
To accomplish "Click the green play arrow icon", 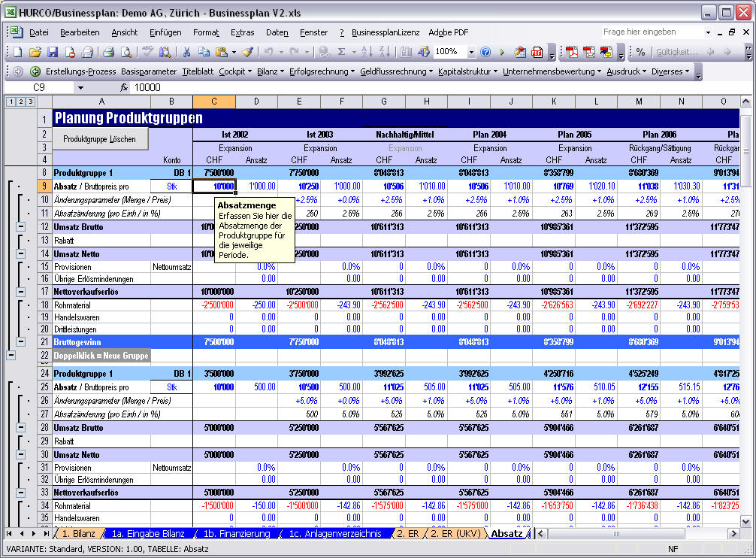I will pos(502,52).
